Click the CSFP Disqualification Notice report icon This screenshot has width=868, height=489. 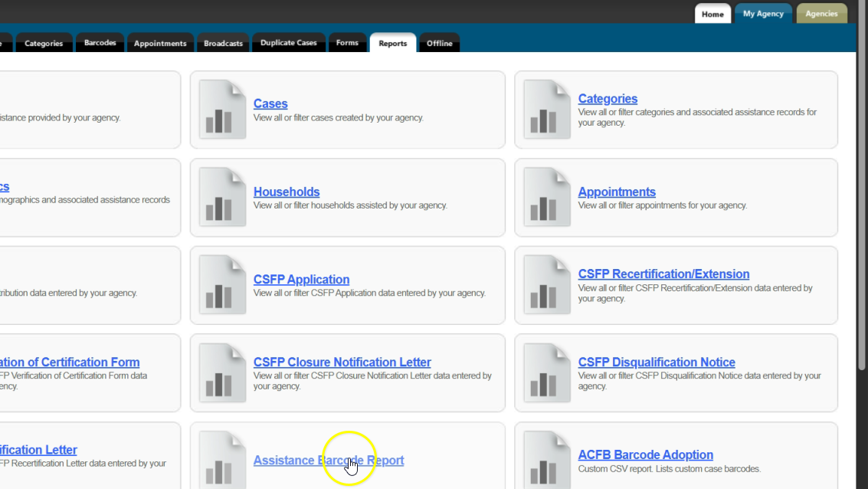(x=547, y=373)
